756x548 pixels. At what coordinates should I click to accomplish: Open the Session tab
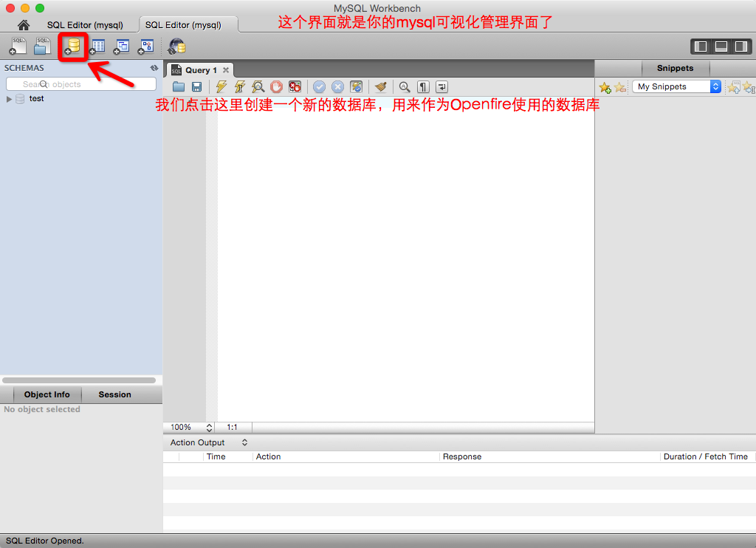coord(114,394)
